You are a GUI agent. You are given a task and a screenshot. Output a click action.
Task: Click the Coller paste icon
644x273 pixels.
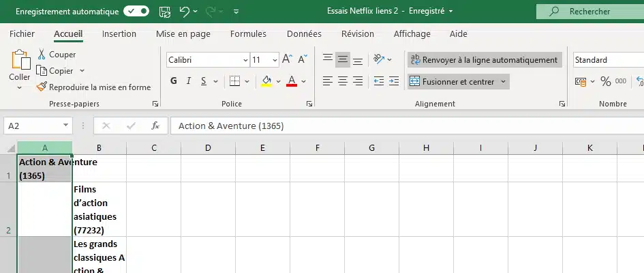click(x=20, y=61)
